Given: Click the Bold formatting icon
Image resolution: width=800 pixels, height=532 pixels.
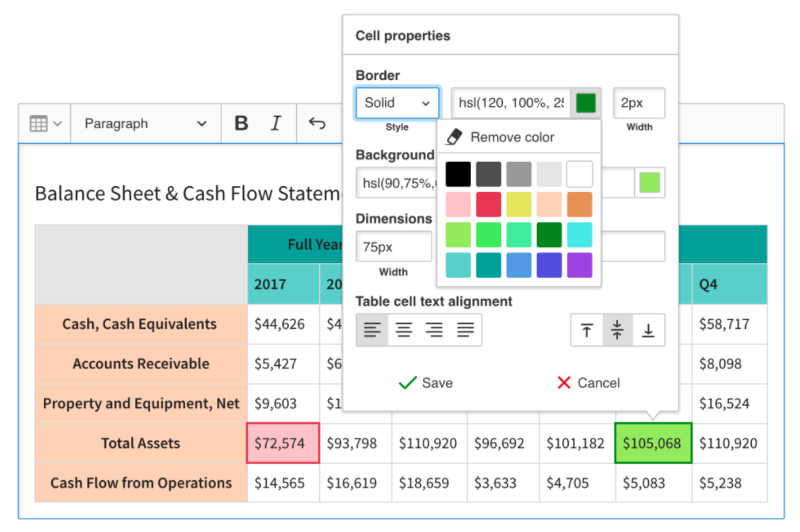Looking at the screenshot, I should click(x=242, y=123).
